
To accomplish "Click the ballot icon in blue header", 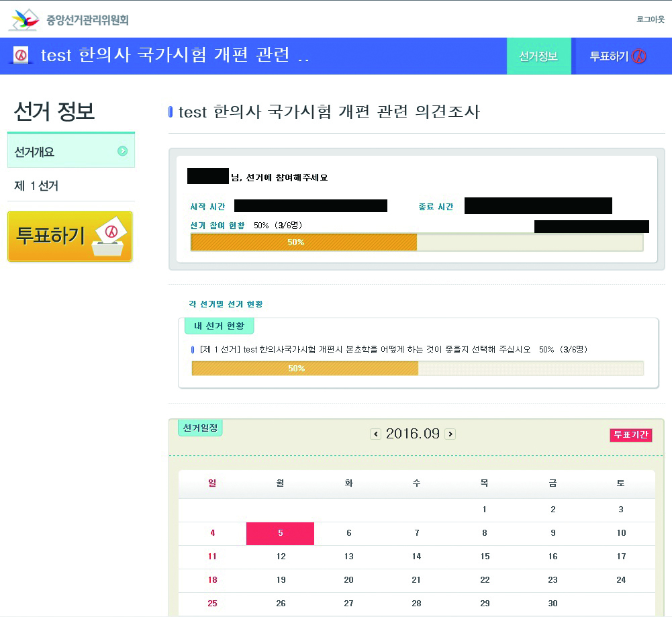I will 22,55.
